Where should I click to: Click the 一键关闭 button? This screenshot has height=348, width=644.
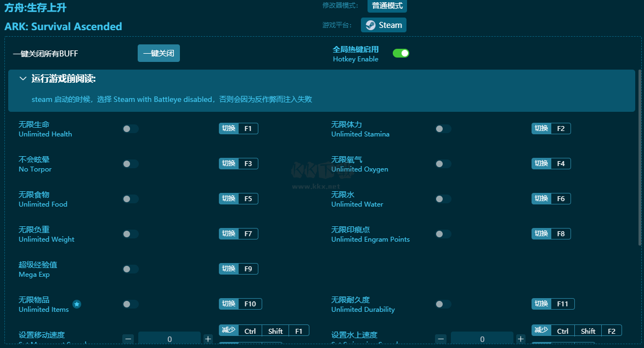pos(159,53)
